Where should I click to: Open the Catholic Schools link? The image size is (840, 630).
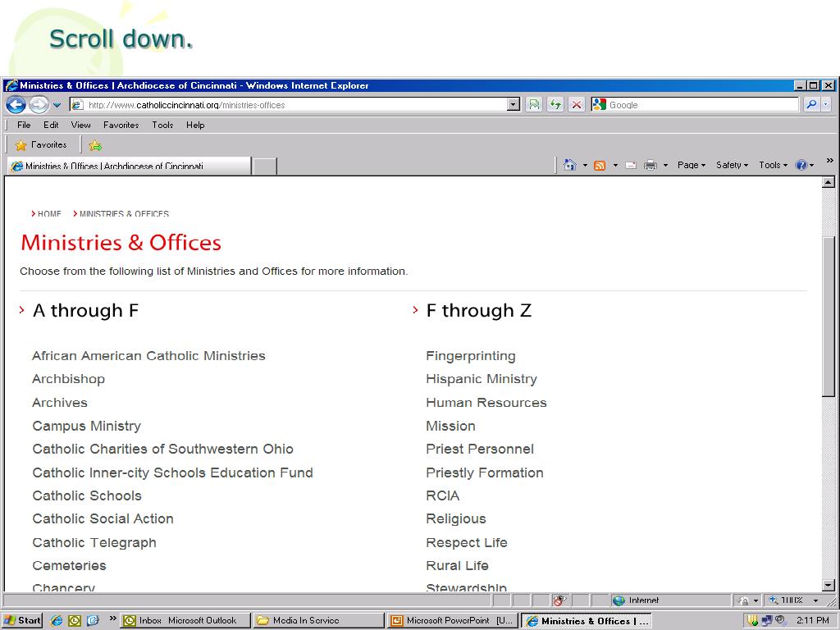(x=87, y=495)
